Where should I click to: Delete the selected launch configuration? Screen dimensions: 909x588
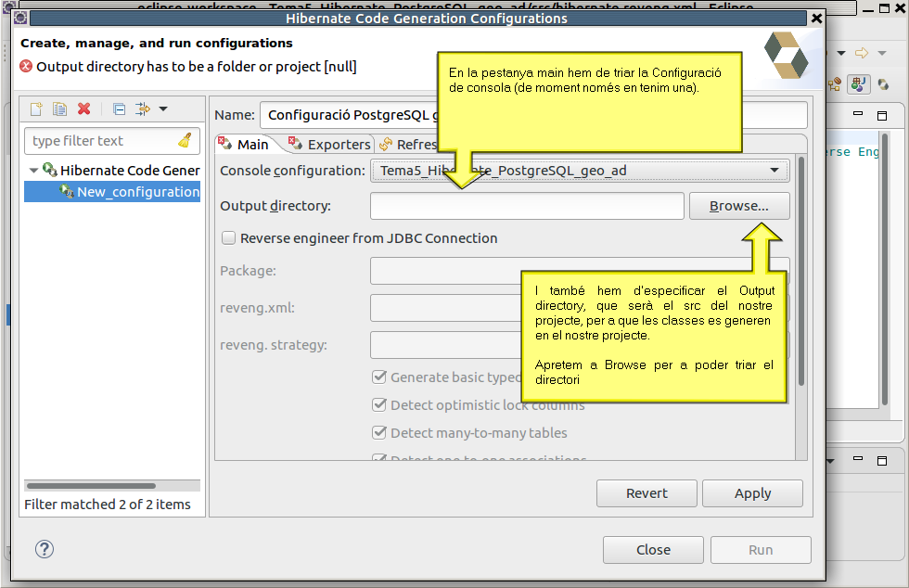(84, 109)
